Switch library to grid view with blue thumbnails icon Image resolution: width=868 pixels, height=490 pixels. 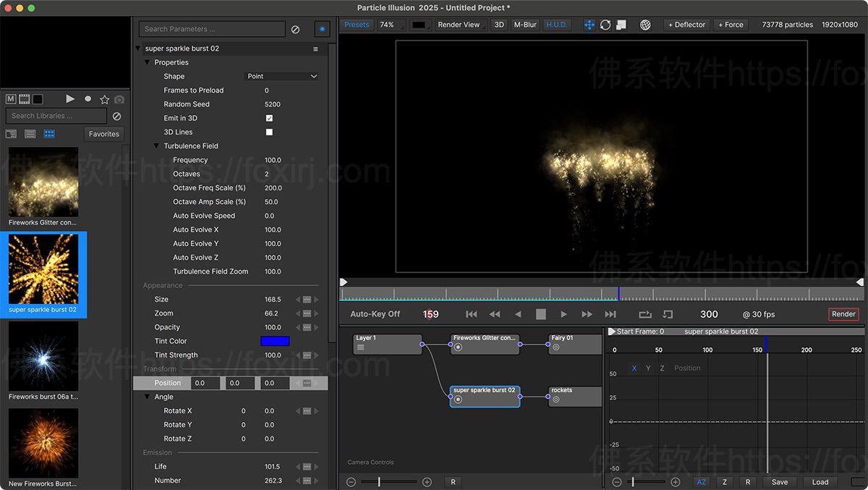[49, 134]
